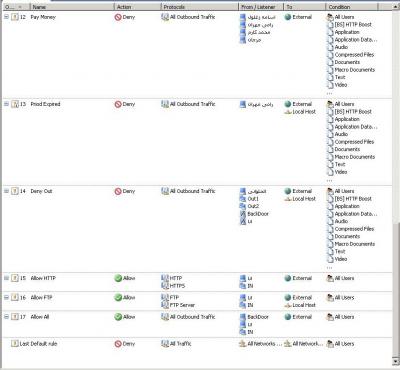Click the Local Host icon in Allow FTP rule
400x370 pixels.
(x=288, y=305)
